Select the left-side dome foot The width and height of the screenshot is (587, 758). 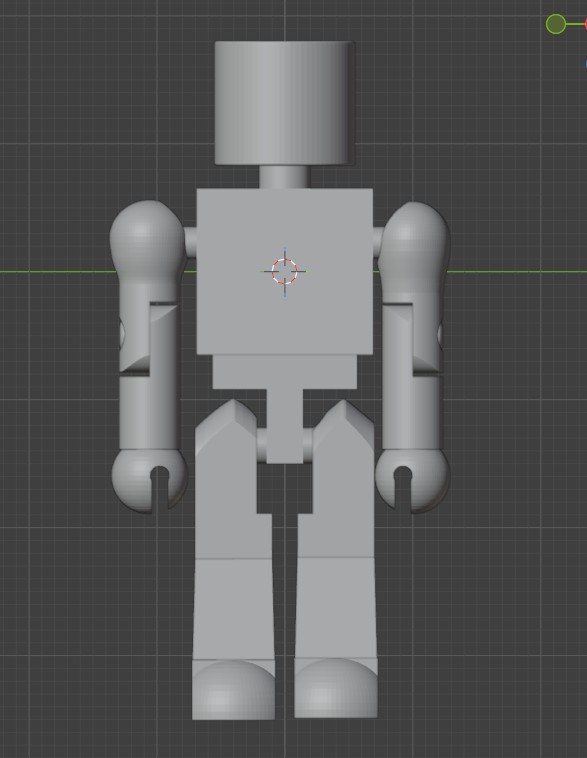234,689
